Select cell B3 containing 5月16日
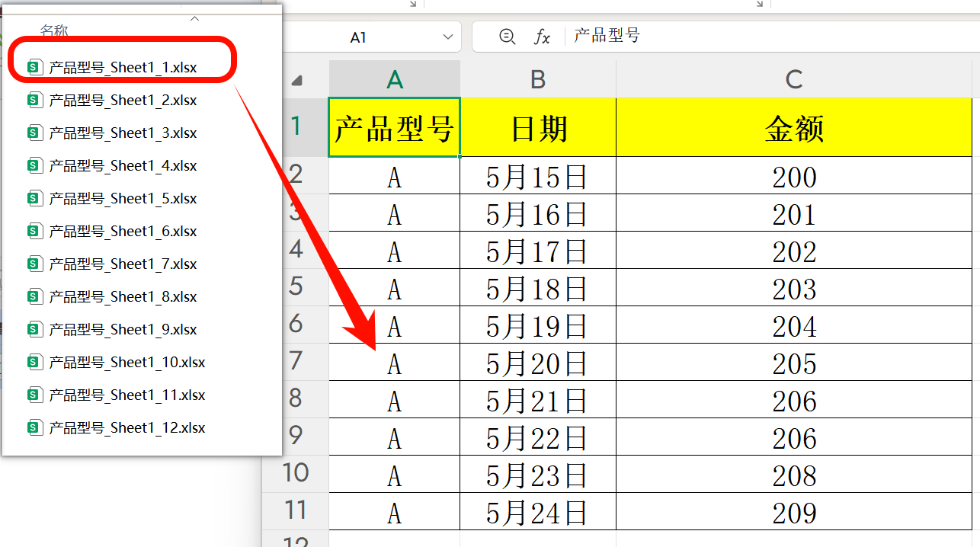The image size is (980, 547). pyautogui.click(x=537, y=213)
